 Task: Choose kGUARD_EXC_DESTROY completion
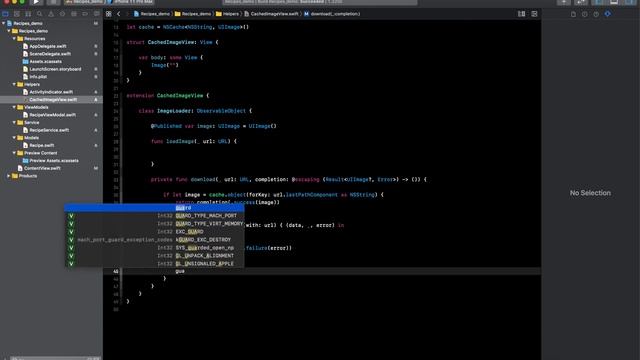point(154,240)
